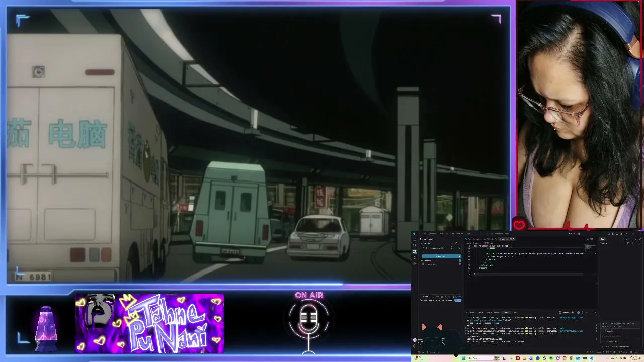The image size is (644, 362).
Task: Open the Search view in VS Code
Action: click(x=414, y=245)
